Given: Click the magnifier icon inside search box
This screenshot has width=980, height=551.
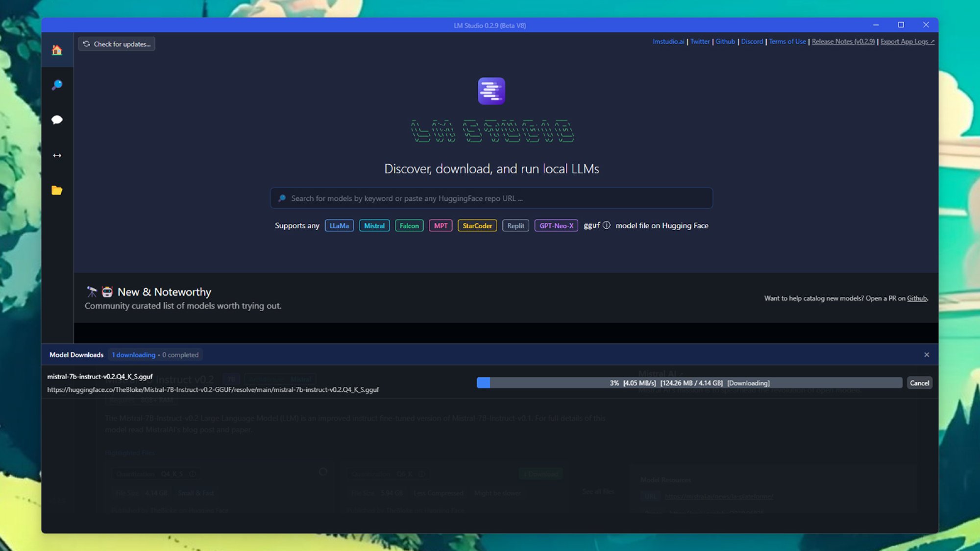Looking at the screenshot, I should tap(282, 198).
